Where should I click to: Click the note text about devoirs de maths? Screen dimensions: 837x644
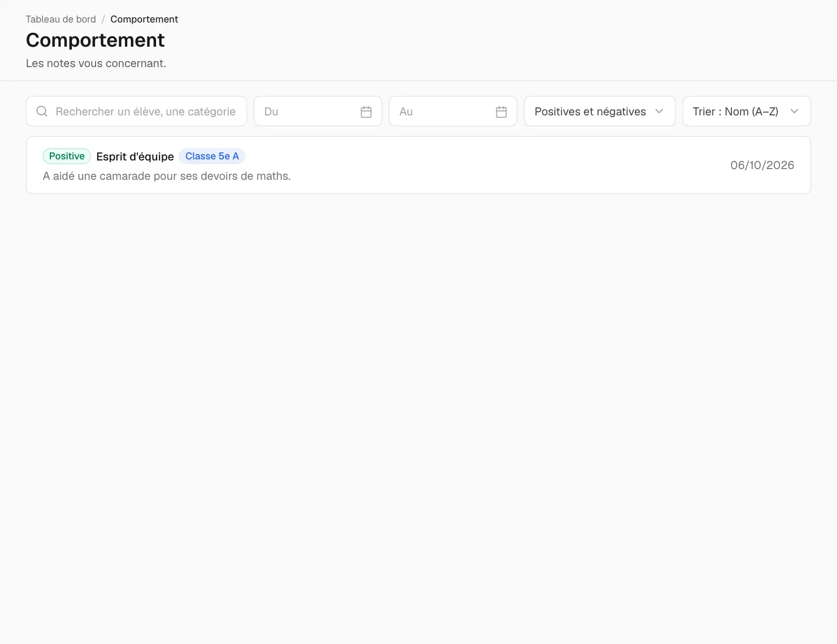(x=167, y=176)
